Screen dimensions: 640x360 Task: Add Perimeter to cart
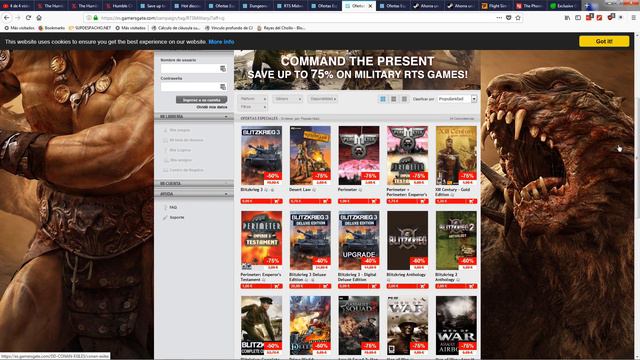tap(374, 201)
